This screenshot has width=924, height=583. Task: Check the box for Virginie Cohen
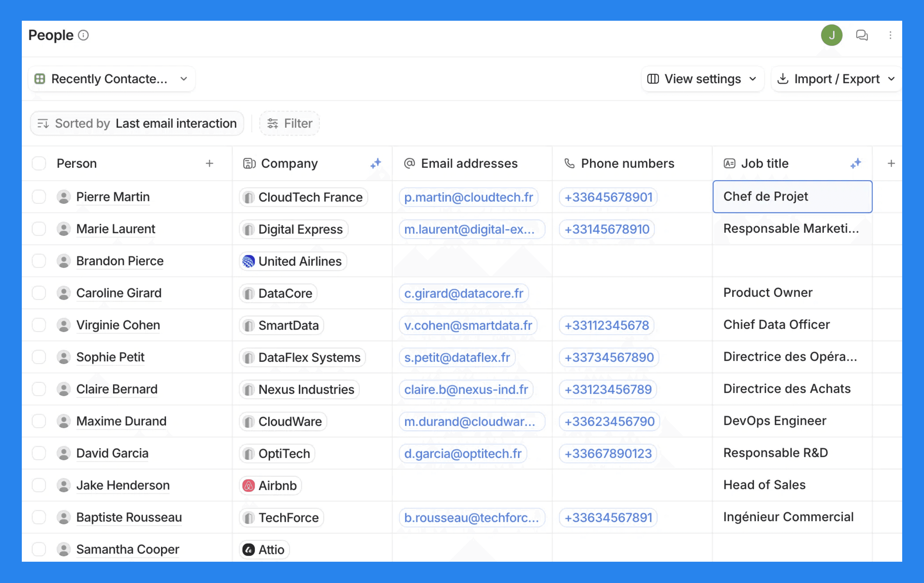pos(39,325)
